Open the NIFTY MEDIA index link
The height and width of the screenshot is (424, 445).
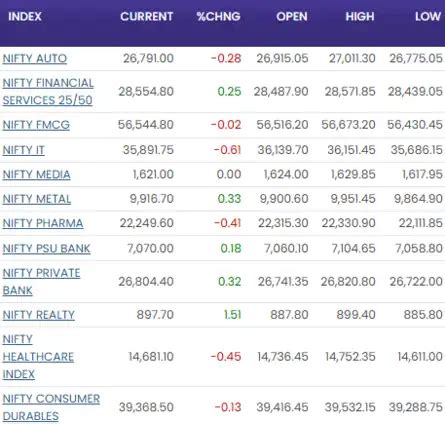(36, 174)
